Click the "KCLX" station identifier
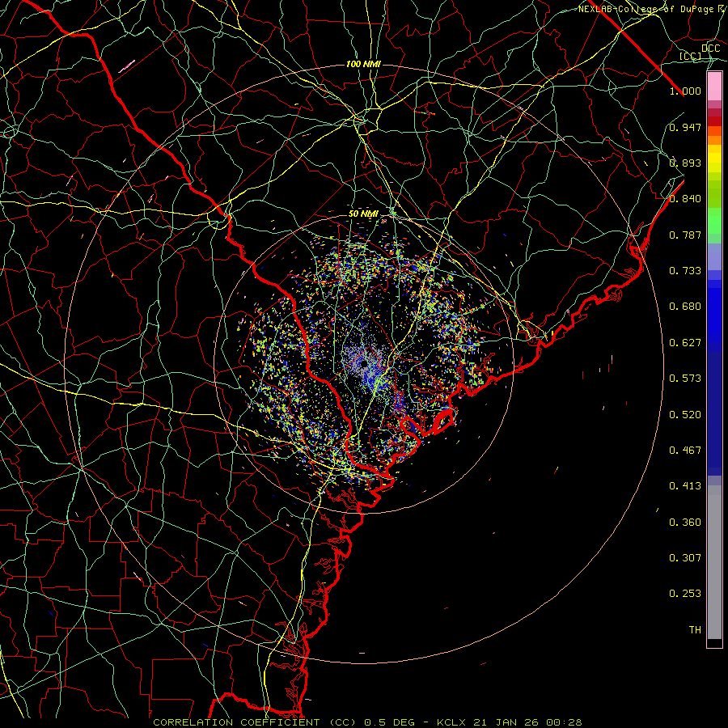Viewport: 728px width, 728px height. pyautogui.click(x=453, y=722)
